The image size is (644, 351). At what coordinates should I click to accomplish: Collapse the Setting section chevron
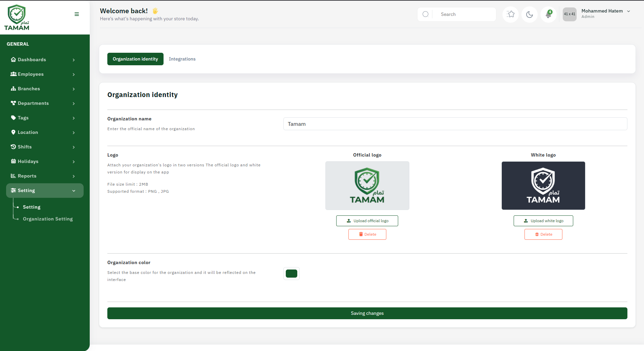[73, 190]
